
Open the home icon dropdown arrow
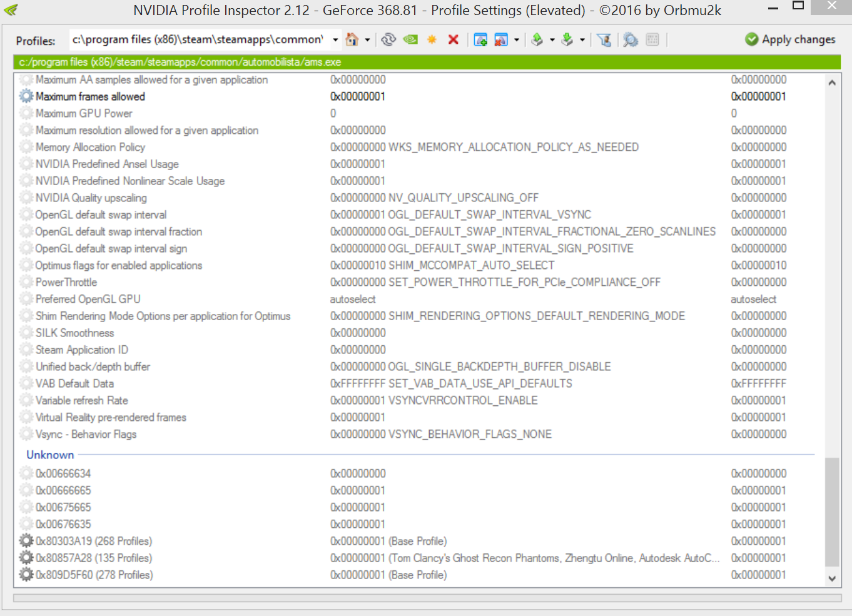[367, 40]
